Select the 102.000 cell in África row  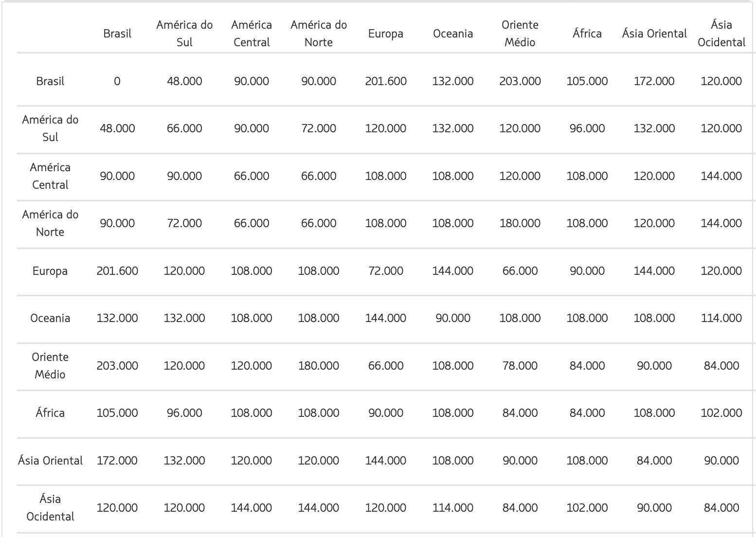click(x=721, y=413)
